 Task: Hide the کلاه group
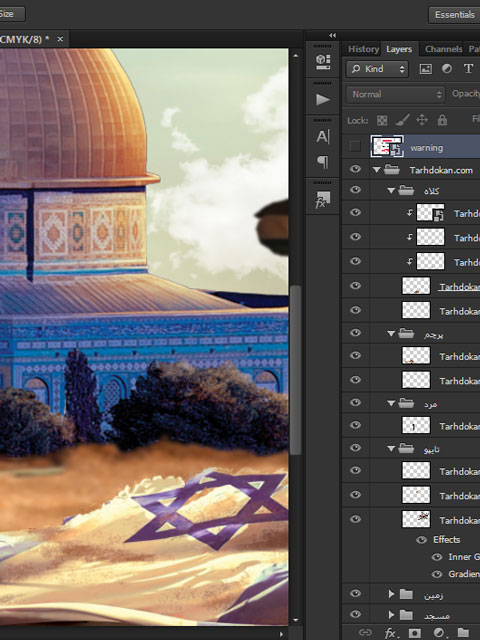(x=356, y=190)
